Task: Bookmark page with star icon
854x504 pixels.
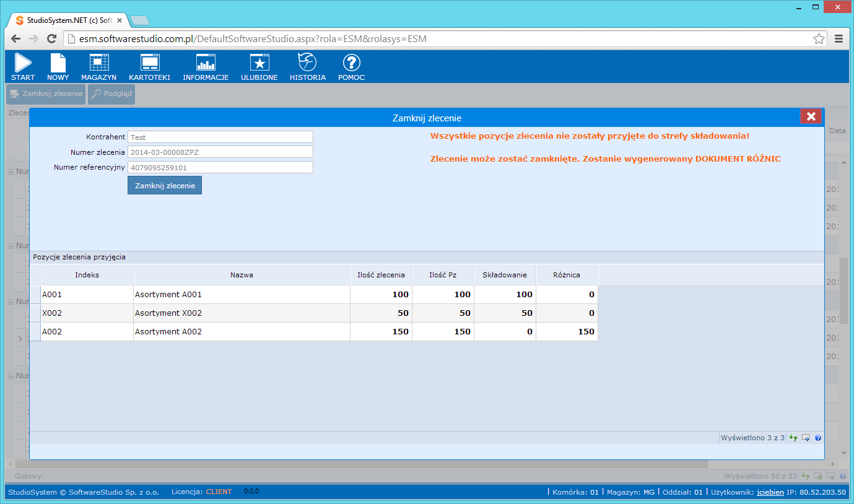Action: pyautogui.click(x=819, y=39)
